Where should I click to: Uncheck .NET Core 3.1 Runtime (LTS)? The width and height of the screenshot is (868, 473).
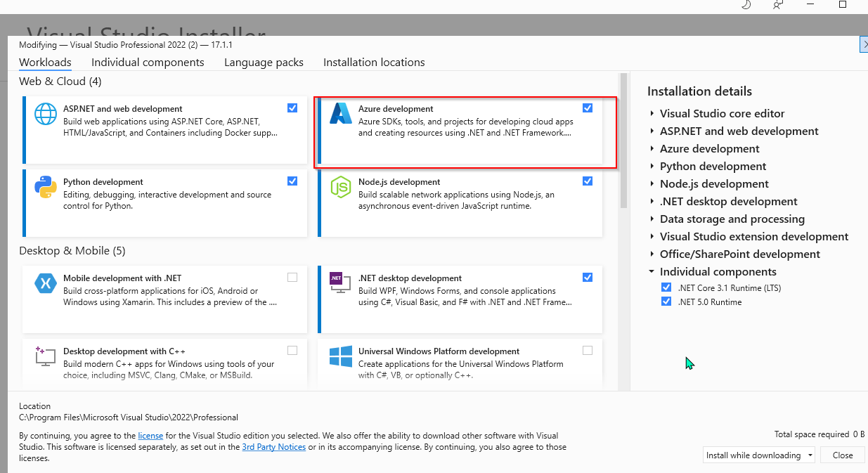666,287
